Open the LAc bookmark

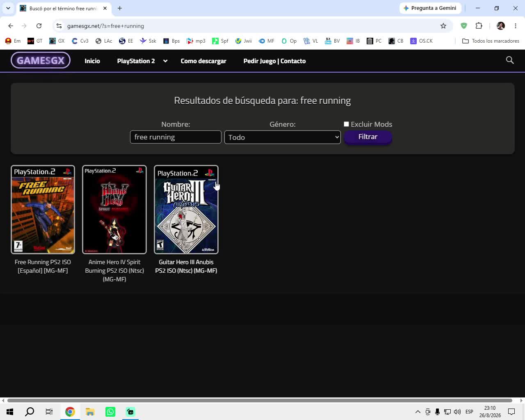[104, 41]
